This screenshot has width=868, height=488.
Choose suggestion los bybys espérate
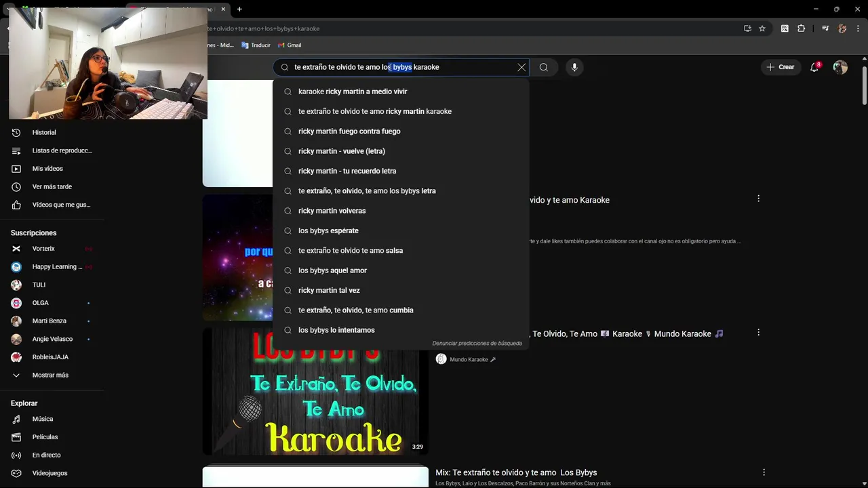(401, 230)
